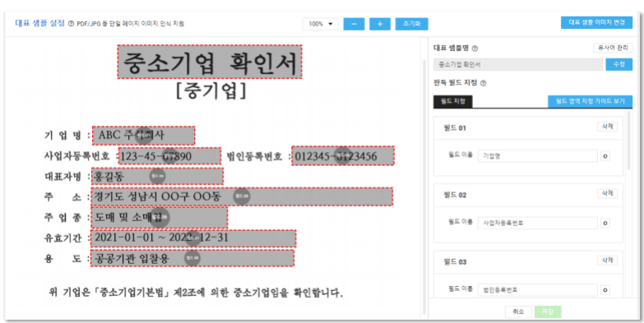Viewport: 644px width, 323px height.
Task: Toggle the O button beside 법인등록번호 field
Action: pyautogui.click(x=605, y=290)
